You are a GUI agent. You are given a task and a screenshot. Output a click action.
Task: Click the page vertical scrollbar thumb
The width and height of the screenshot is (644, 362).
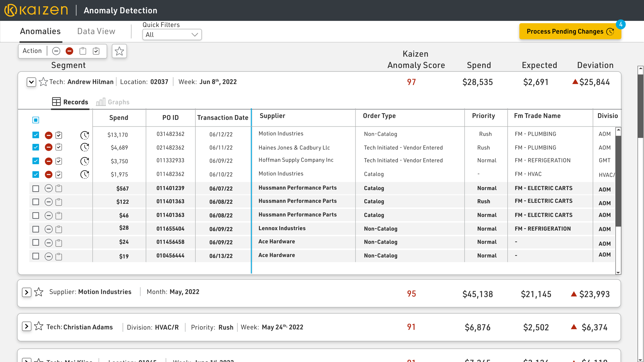(x=640, y=106)
